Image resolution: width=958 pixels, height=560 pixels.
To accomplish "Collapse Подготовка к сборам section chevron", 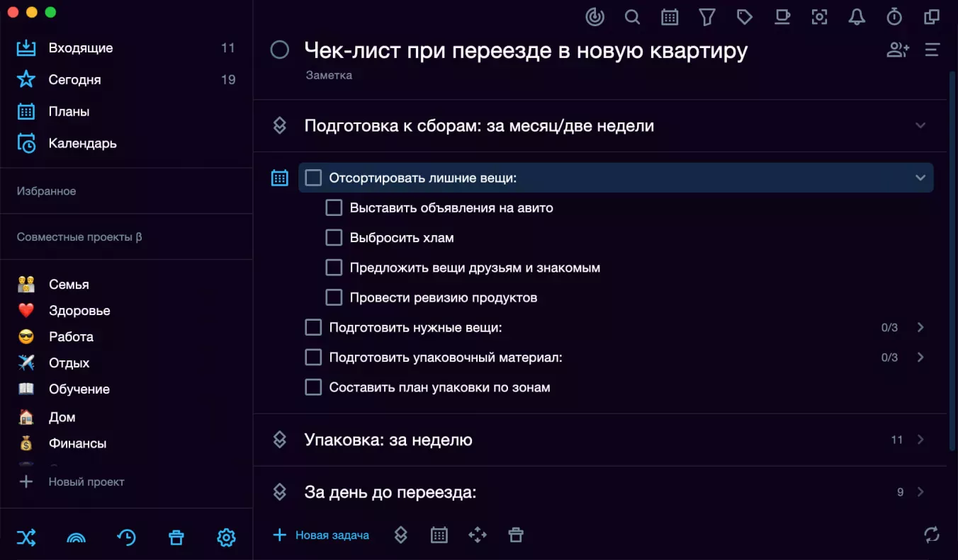I will tap(920, 125).
